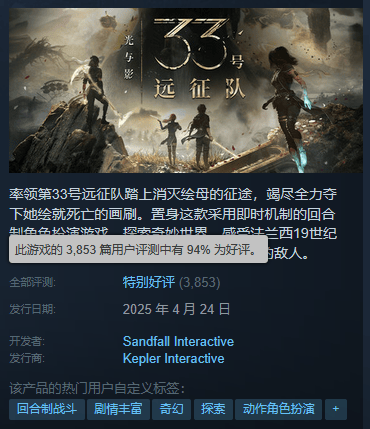Open the Kepler Interactive publisher page
This screenshot has height=429, width=370.
click(173, 359)
